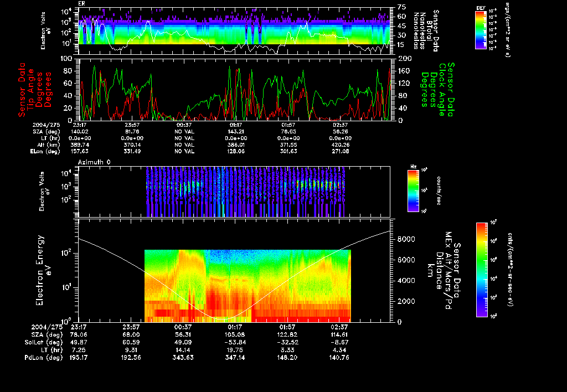
Task: Click the 'DEF' label above the color bar
Action: [481, 8]
